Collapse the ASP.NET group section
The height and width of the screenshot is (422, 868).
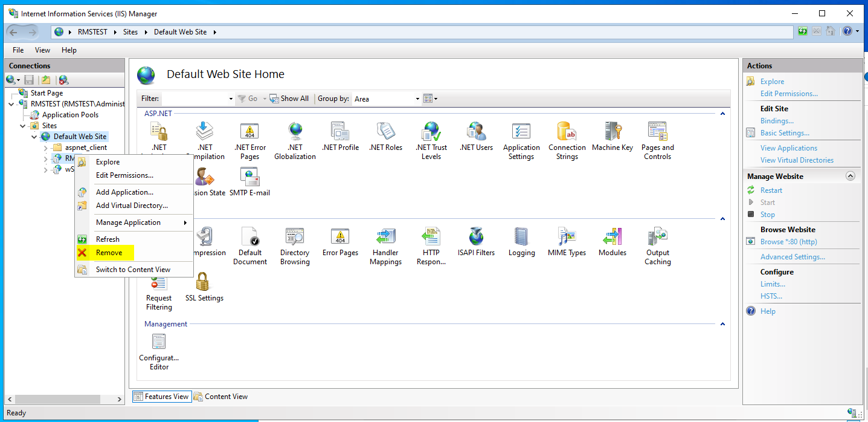click(x=722, y=113)
